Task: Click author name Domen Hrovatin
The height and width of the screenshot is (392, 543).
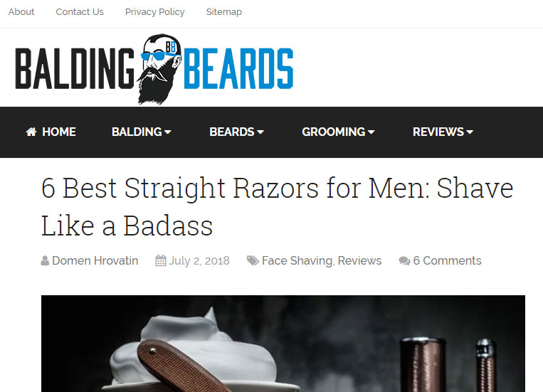Action: click(95, 260)
